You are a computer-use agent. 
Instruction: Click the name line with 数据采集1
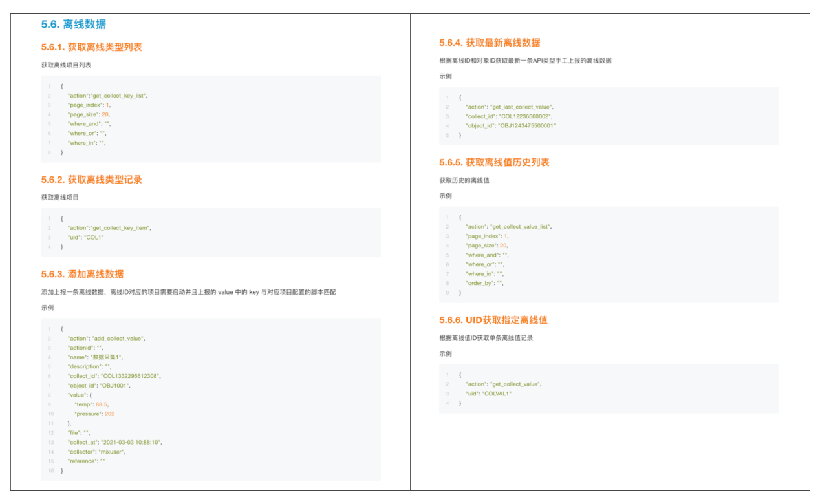95,357
